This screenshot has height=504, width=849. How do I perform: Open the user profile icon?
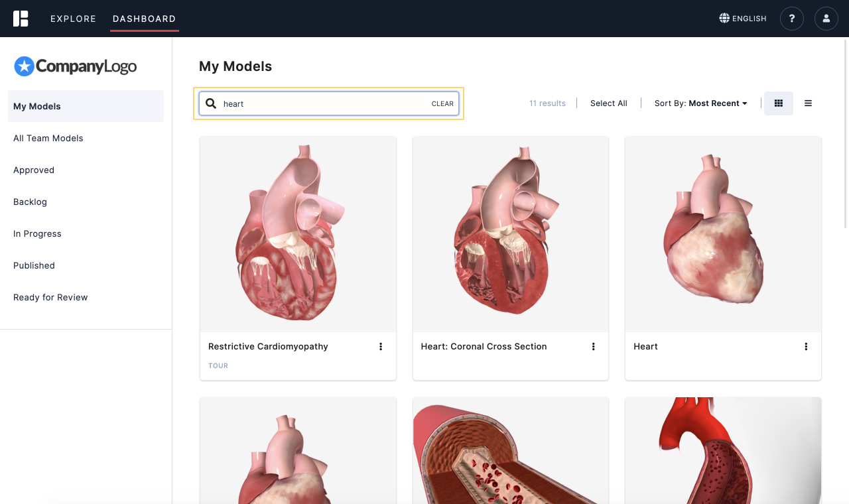(826, 19)
